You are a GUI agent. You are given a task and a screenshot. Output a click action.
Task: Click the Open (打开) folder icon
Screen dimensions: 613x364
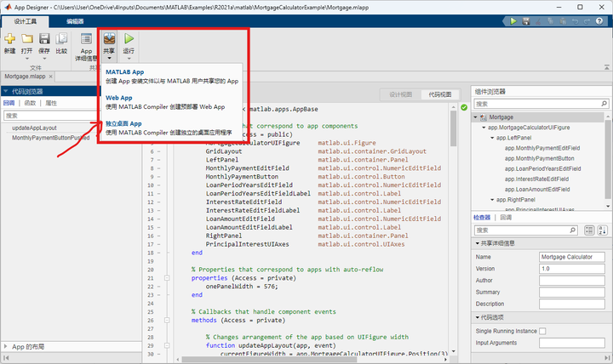coord(27,38)
